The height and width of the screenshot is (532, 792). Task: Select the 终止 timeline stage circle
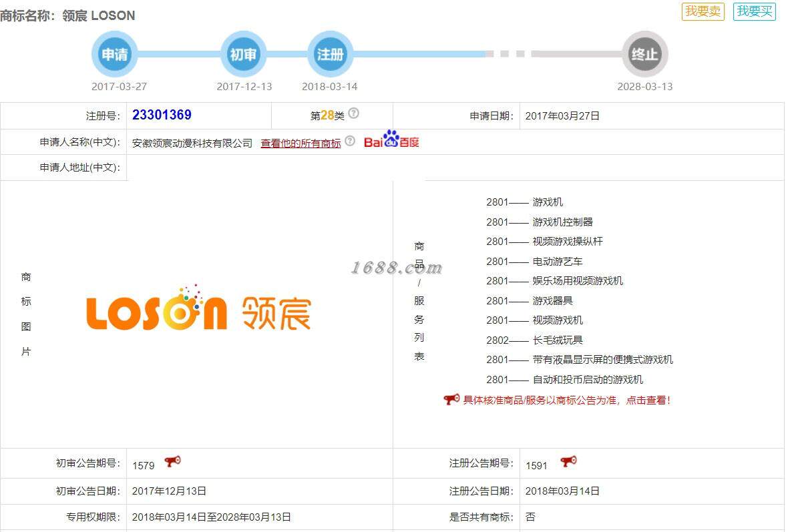click(645, 54)
